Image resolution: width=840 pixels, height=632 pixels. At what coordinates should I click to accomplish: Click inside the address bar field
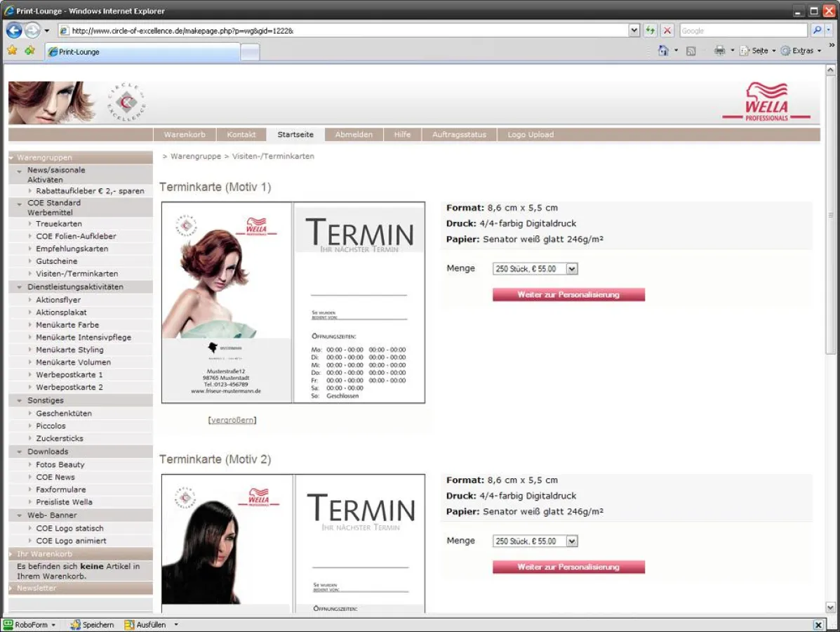[316, 30]
